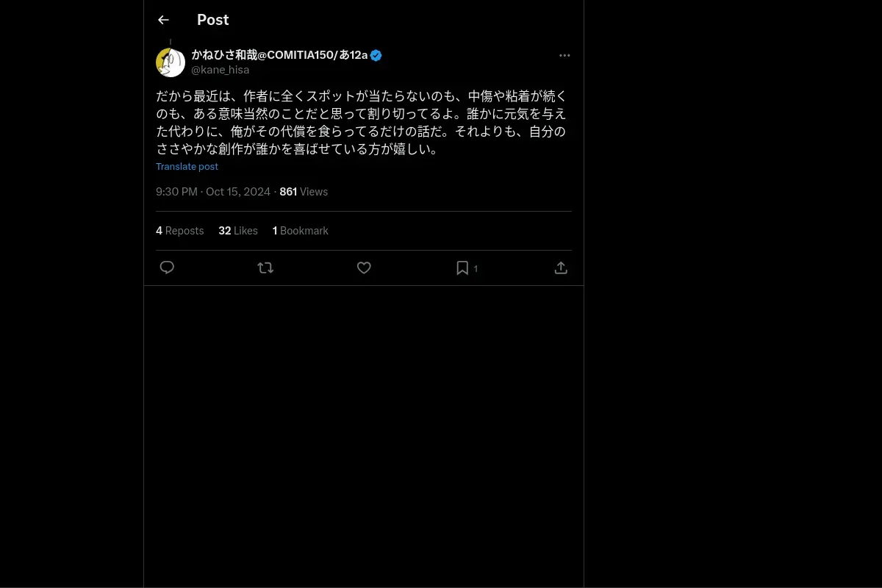Toggle the bookmark icon on the post
This screenshot has height=588, width=882.
[x=462, y=268]
